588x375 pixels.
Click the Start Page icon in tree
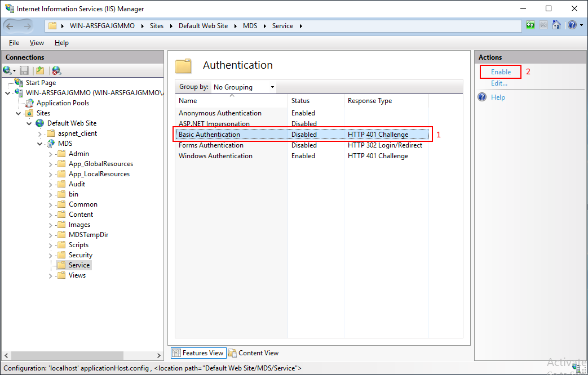[19, 82]
